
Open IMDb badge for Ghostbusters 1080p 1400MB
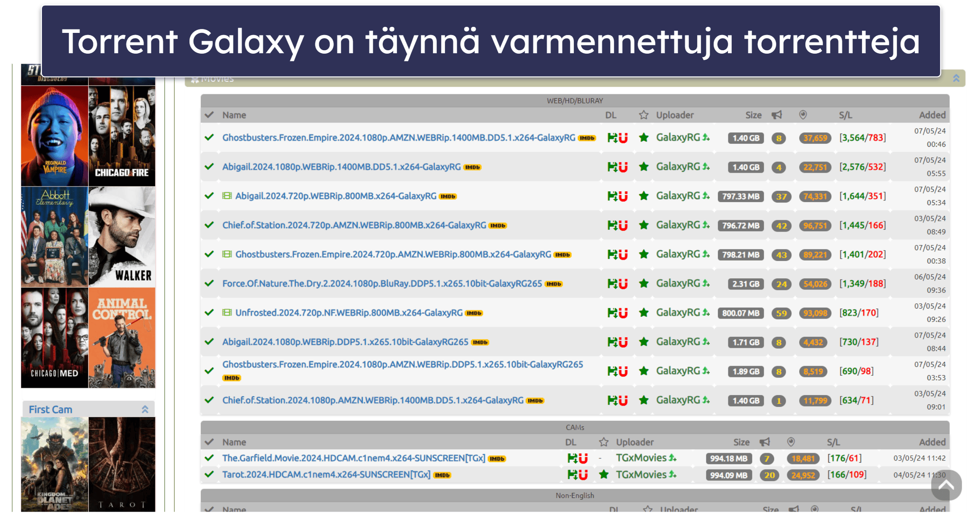(587, 138)
